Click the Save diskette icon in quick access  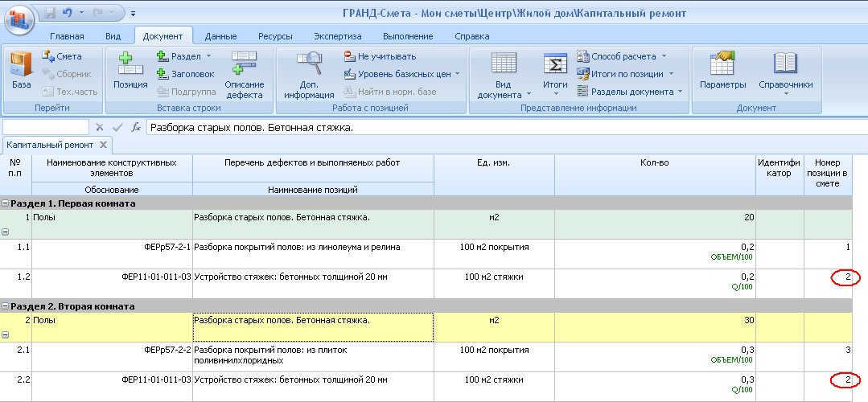coord(50,12)
